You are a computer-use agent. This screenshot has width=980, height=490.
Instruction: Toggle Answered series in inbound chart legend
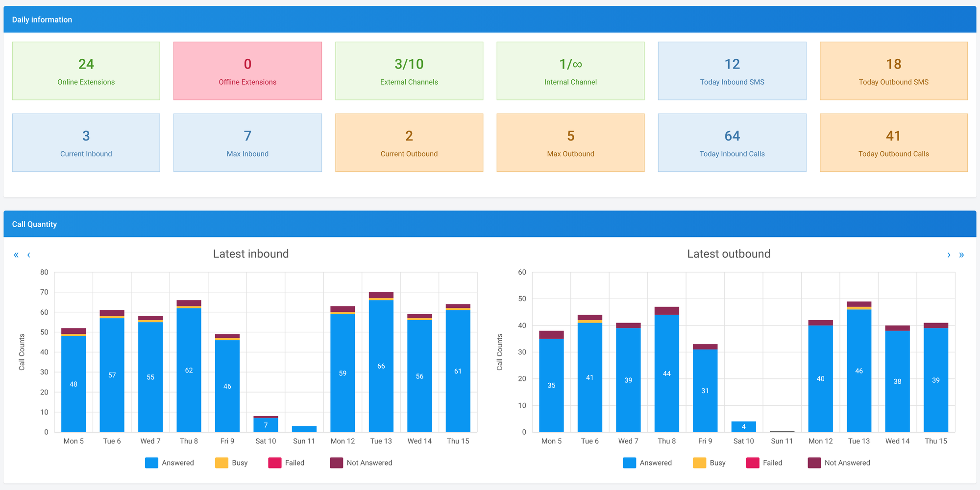tap(170, 463)
